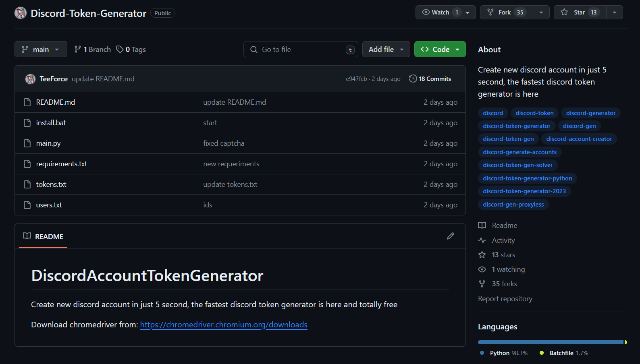The image size is (640, 364).
Task: Click the eye icon next to 1 watching
Action: pos(482,269)
